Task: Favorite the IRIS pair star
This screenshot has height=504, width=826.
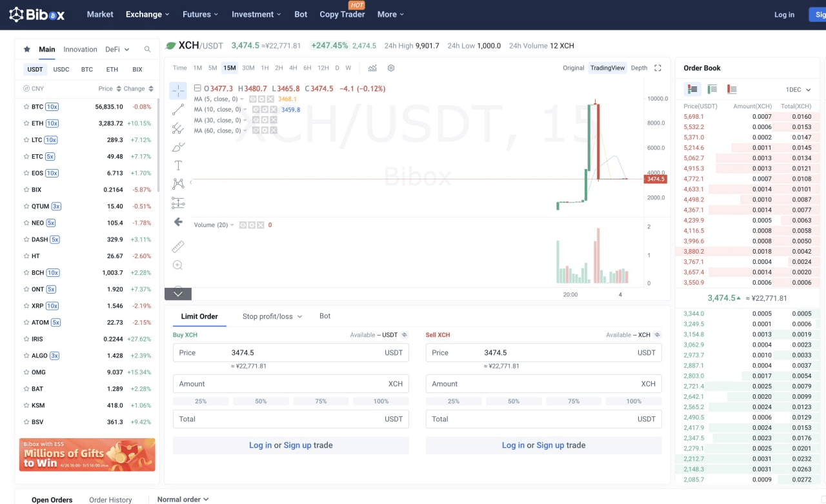Action: point(26,339)
